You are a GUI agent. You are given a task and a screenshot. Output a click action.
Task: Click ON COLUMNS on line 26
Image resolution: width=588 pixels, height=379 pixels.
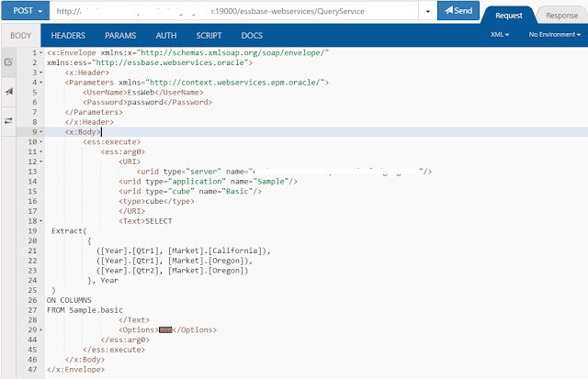69,300
